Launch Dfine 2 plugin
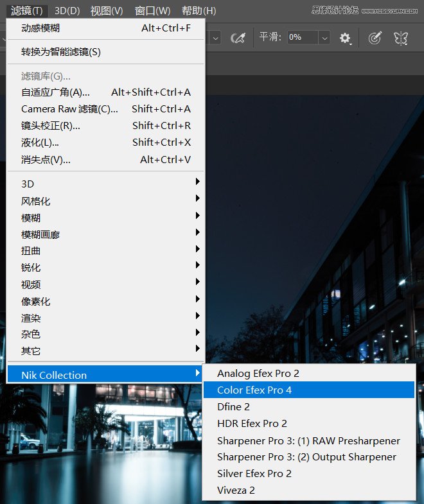424x504 pixels. tap(309, 406)
